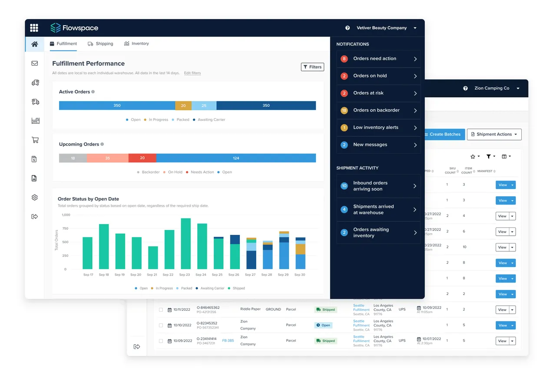Viewport: 556px width, 392px height.
Task: Open the warehouse icon in the sidebar
Action: [x=35, y=121]
